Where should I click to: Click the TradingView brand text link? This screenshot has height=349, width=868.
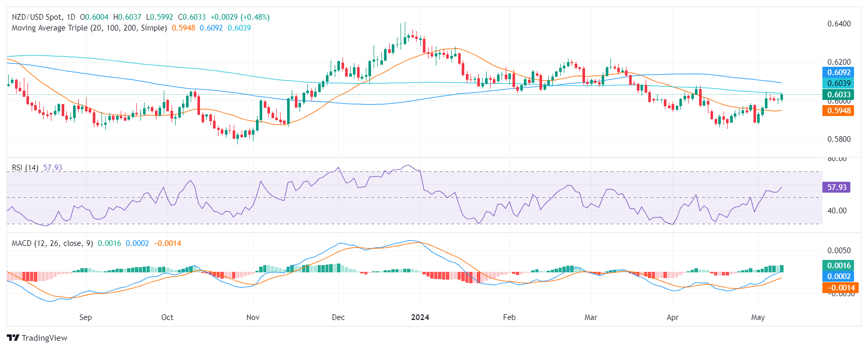click(45, 338)
